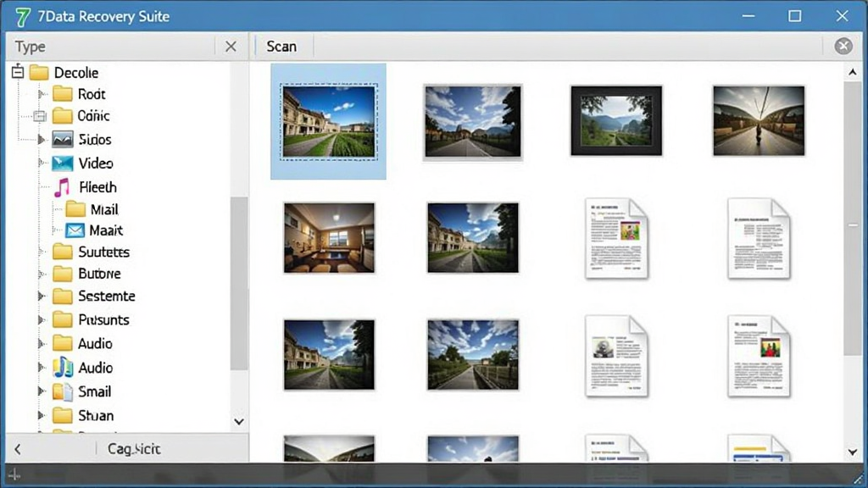This screenshot has width=868, height=488.
Task: Select the Stuan tree label
Action: coord(96,415)
